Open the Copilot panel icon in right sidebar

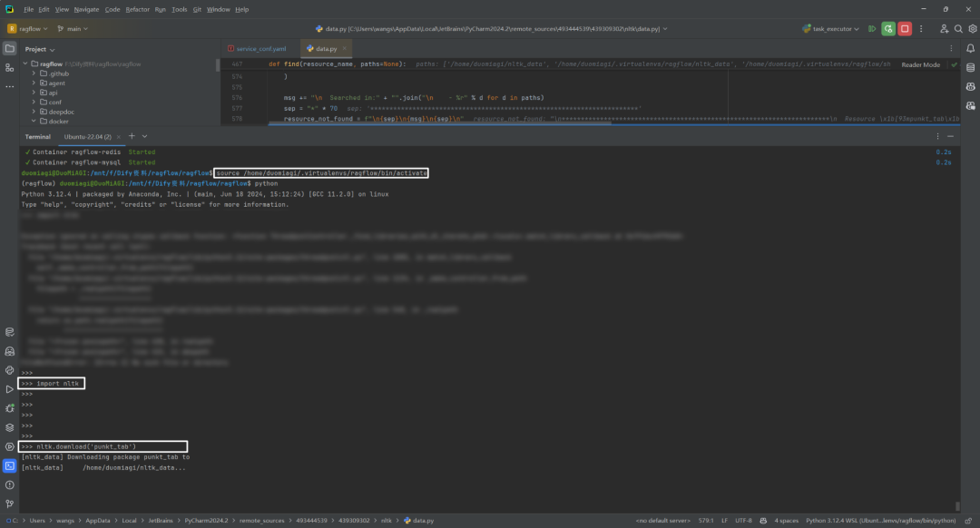point(970,86)
